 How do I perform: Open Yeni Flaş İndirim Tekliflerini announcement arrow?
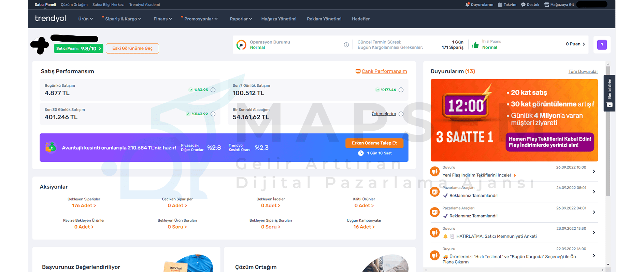[594, 171]
